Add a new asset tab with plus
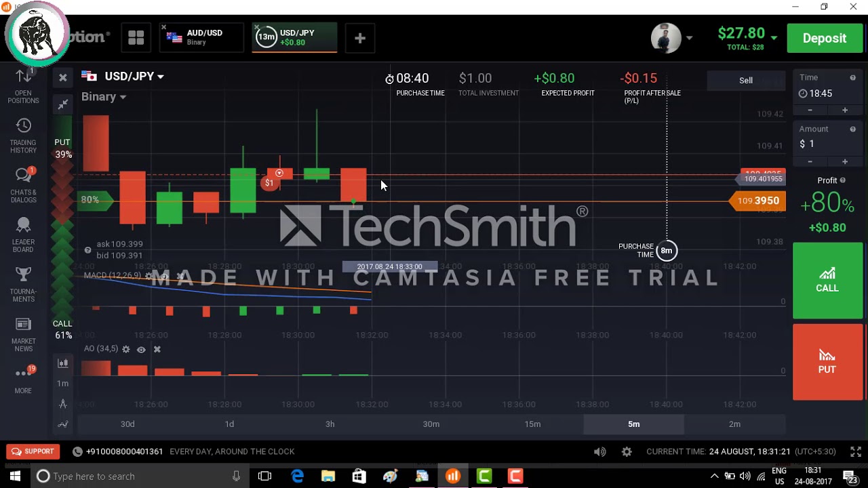The width and height of the screenshot is (868, 488). [360, 38]
